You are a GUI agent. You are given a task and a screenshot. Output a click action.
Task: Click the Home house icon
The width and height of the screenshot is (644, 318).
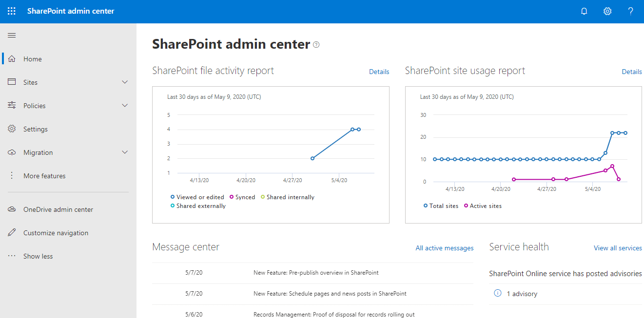pyautogui.click(x=12, y=59)
